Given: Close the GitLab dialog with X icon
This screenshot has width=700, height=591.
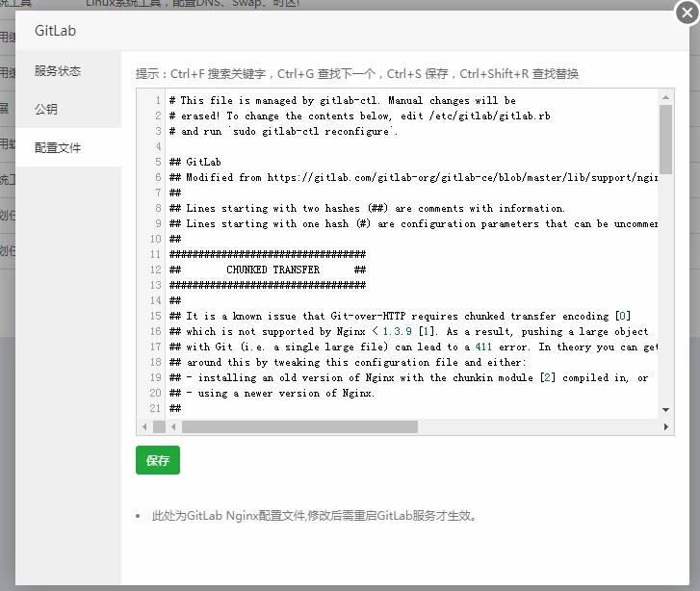Looking at the screenshot, I should (687, 13).
